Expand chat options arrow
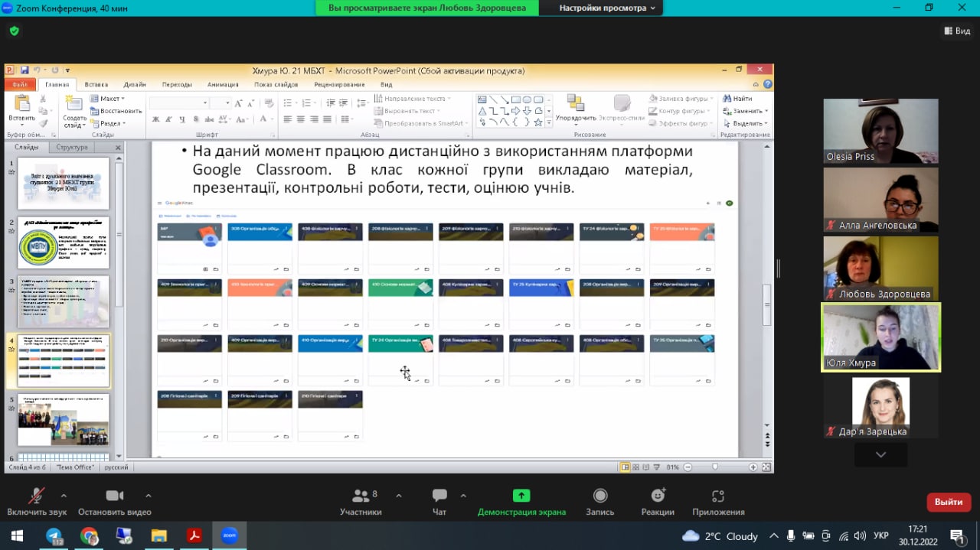980x550 pixels. click(x=463, y=496)
